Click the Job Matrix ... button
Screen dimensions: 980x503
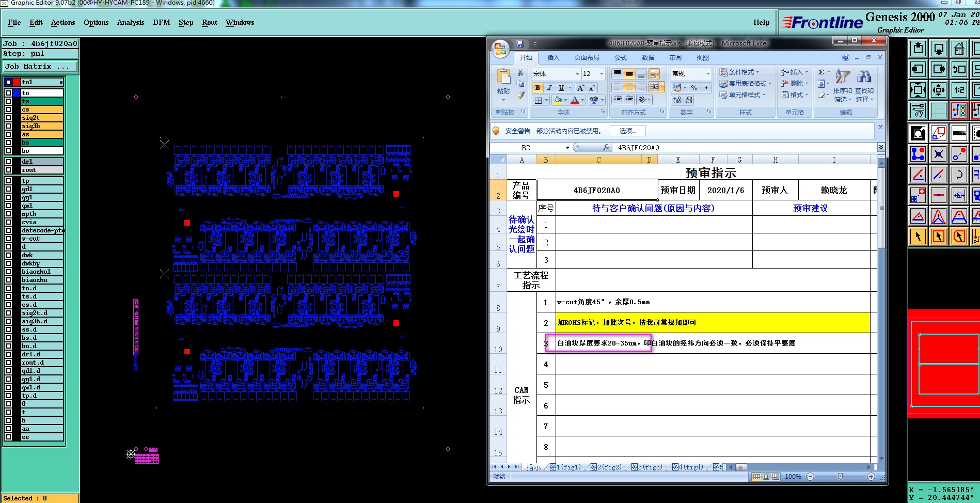pyautogui.click(x=40, y=67)
